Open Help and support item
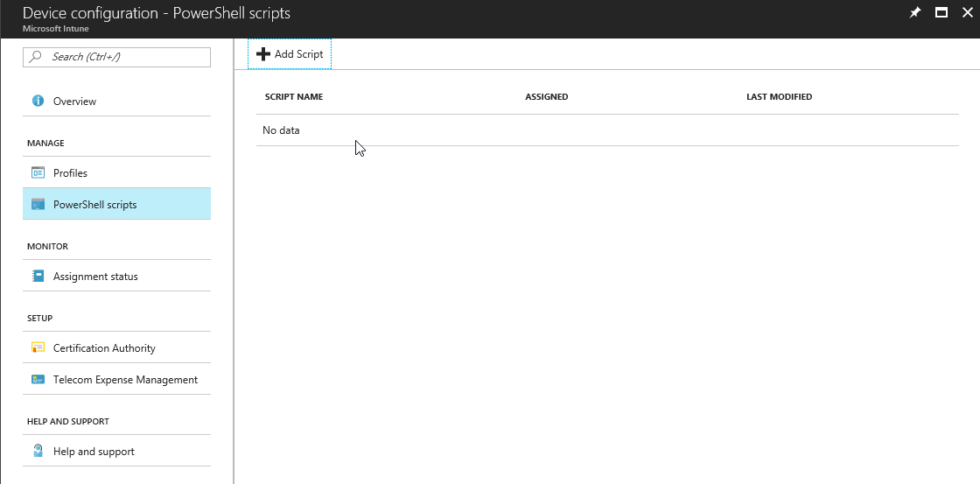Screen dimensions: 980x484 [x=117, y=451]
